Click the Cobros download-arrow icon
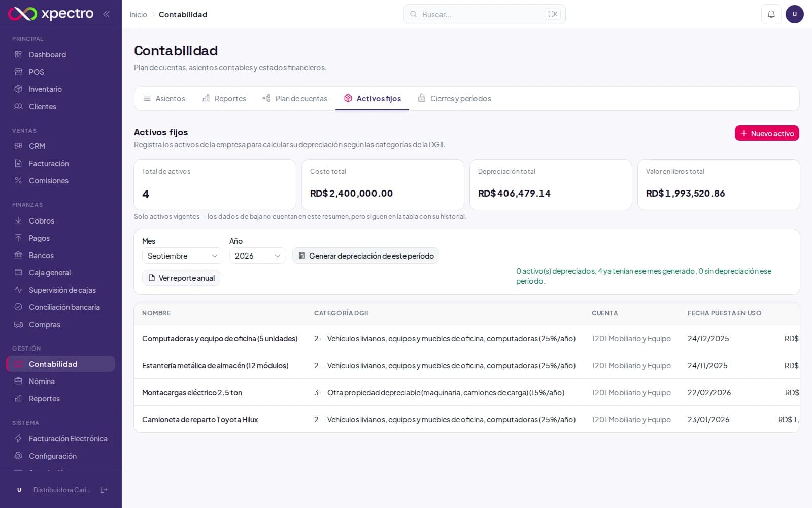This screenshot has height=508, width=812. (x=18, y=220)
